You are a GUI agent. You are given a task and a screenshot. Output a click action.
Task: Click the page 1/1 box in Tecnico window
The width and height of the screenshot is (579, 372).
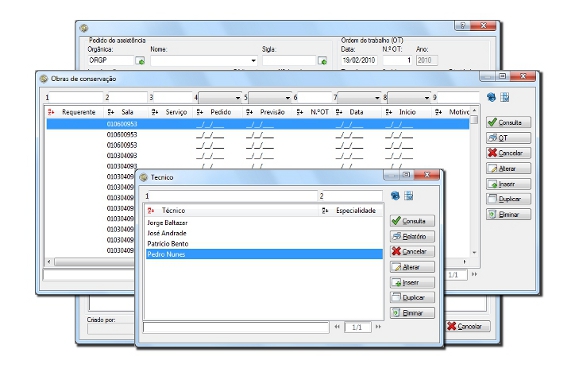pyautogui.click(x=357, y=327)
